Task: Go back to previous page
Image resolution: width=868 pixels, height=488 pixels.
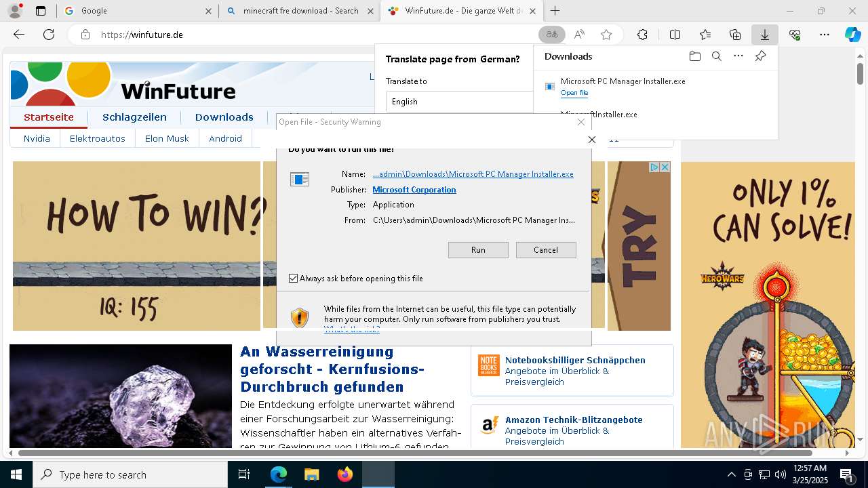Action: point(19,35)
